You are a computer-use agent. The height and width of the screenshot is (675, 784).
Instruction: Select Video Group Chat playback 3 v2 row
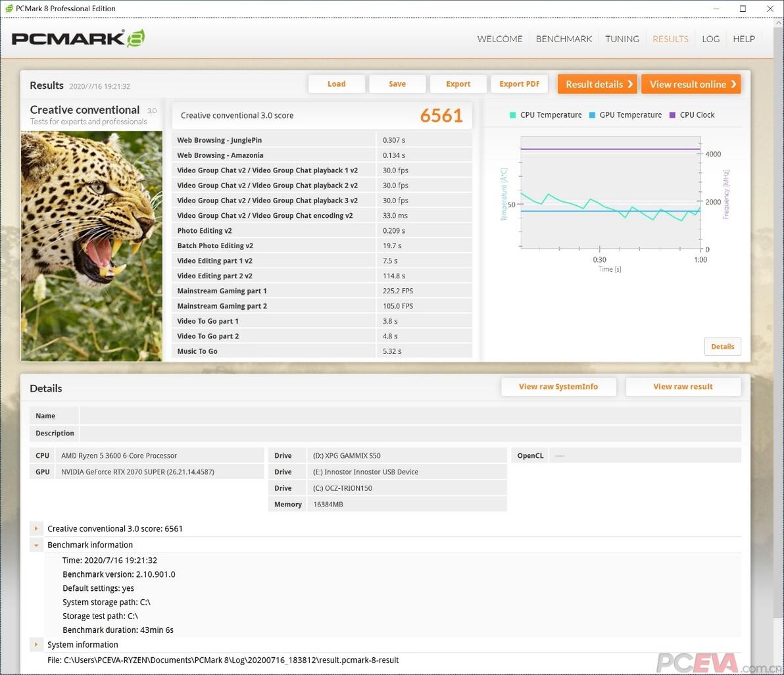(x=322, y=200)
